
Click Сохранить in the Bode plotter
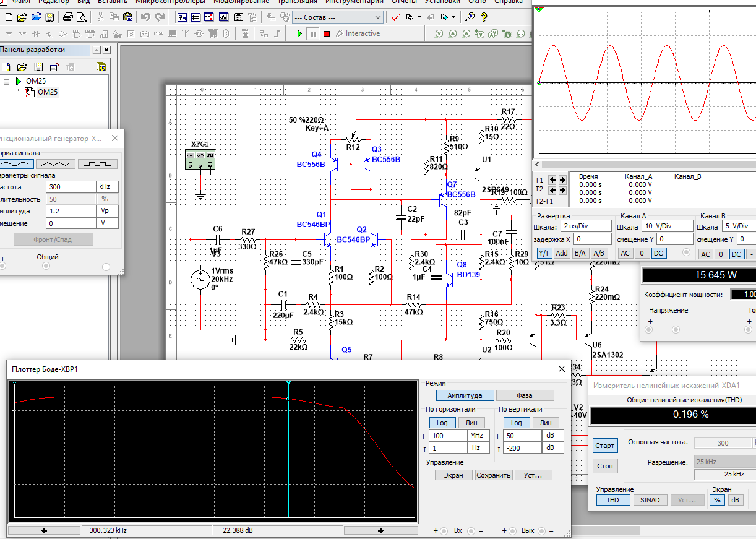(494, 475)
